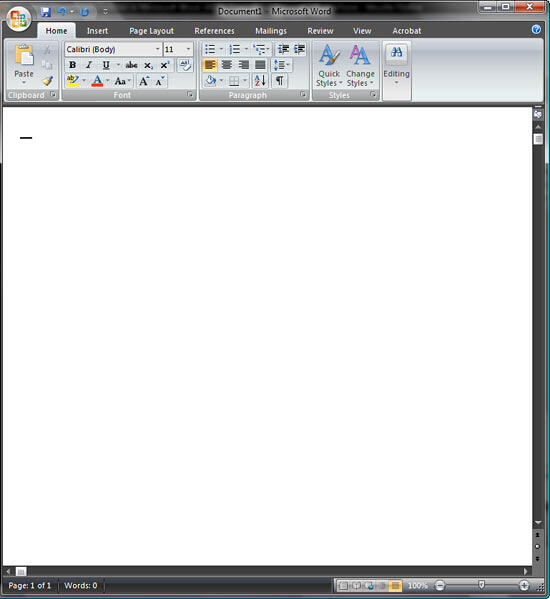The image size is (550, 599).
Task: Open the Editing group menu
Action: pyautogui.click(x=396, y=65)
